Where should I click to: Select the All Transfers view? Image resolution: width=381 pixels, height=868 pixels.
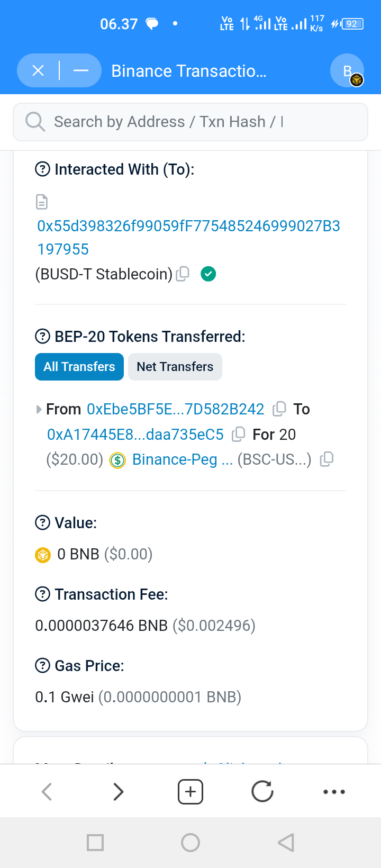pos(79,367)
